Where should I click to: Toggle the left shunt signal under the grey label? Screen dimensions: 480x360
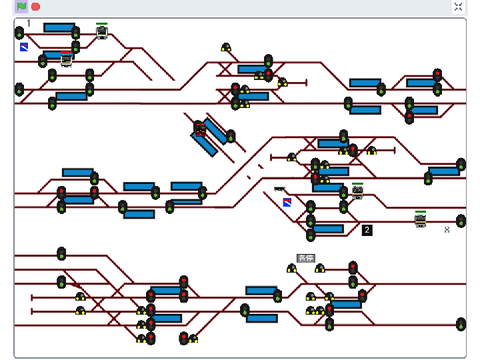pyautogui.click(x=292, y=268)
